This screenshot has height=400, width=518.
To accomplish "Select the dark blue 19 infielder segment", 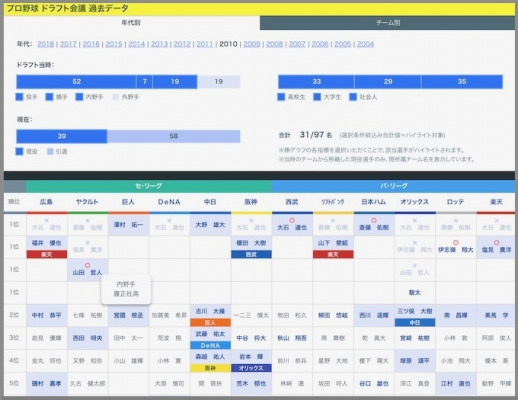I will [175, 82].
